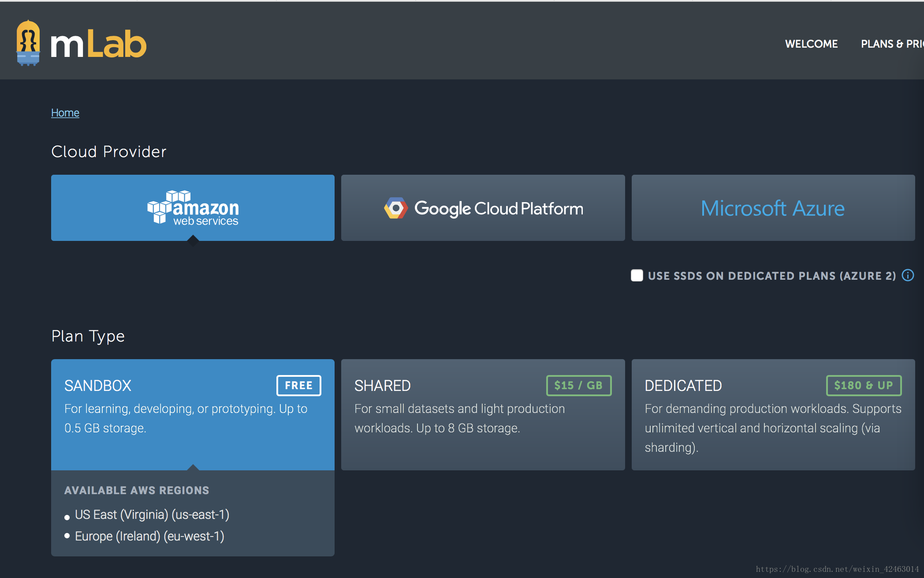Viewport: 924px width, 578px height.
Task: Click the $15 / GB badge on Shared plan
Action: click(578, 385)
